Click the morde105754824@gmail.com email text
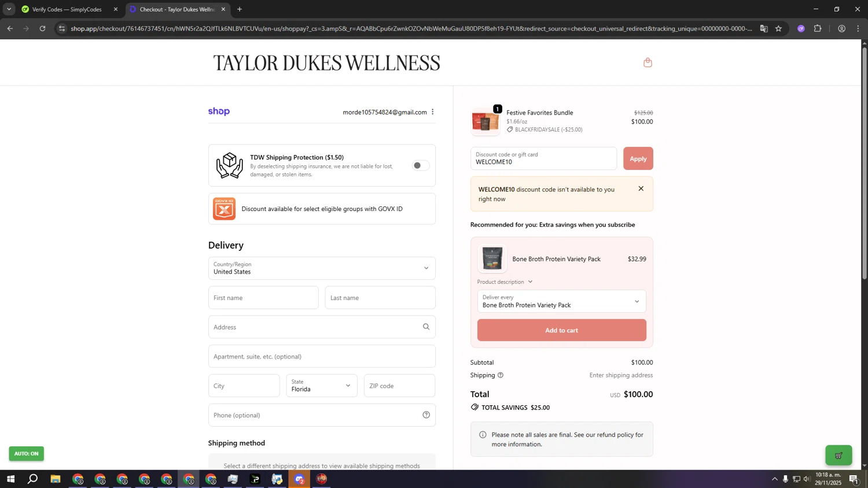Image resolution: width=868 pixels, height=488 pixels. pyautogui.click(x=385, y=112)
